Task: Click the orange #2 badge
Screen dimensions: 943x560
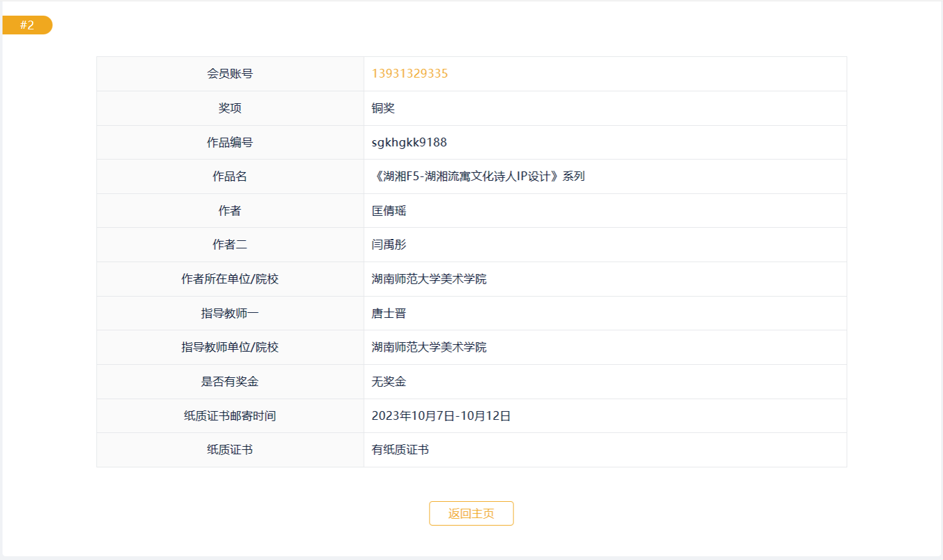Action: coord(28,25)
